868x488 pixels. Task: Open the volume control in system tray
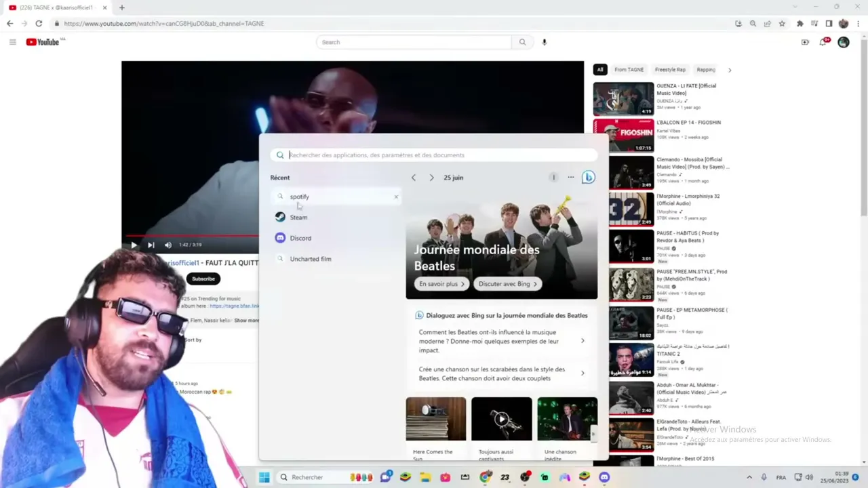(810, 477)
